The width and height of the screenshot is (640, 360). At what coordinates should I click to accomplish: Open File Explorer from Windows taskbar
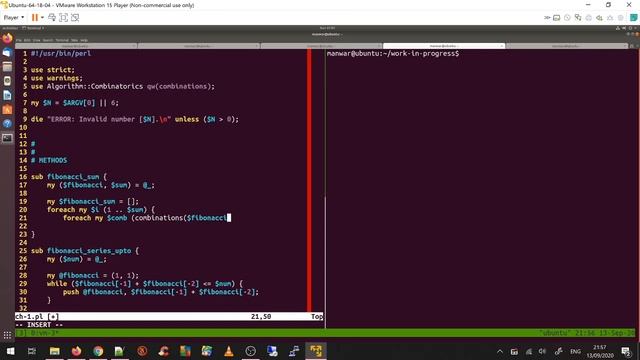click(54, 351)
